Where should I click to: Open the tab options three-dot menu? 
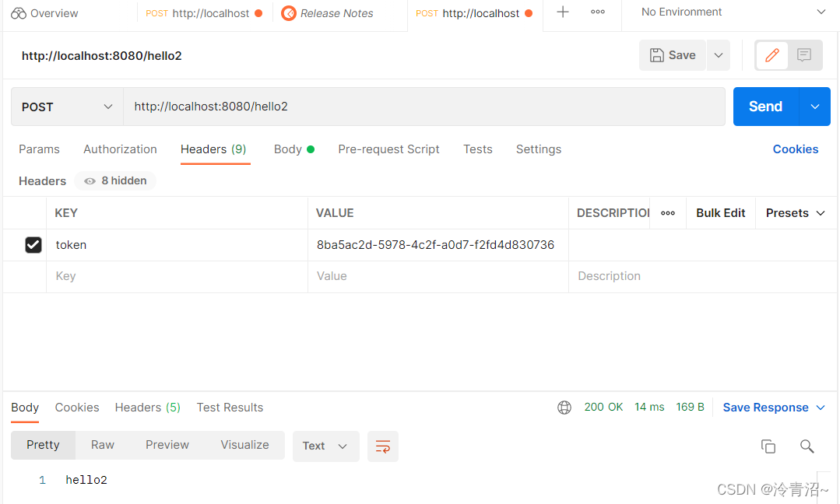tap(598, 12)
